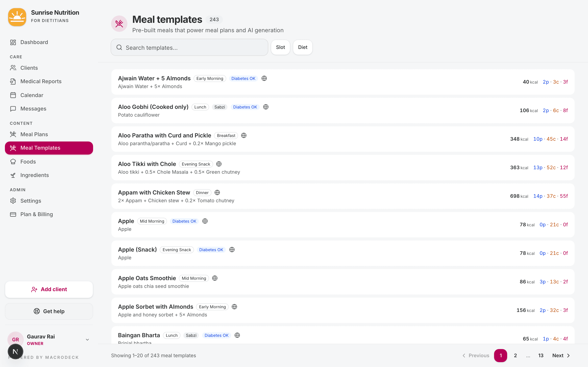
Task: Click the globe icon on Appam with Chicken Stew
Action: tap(217, 192)
